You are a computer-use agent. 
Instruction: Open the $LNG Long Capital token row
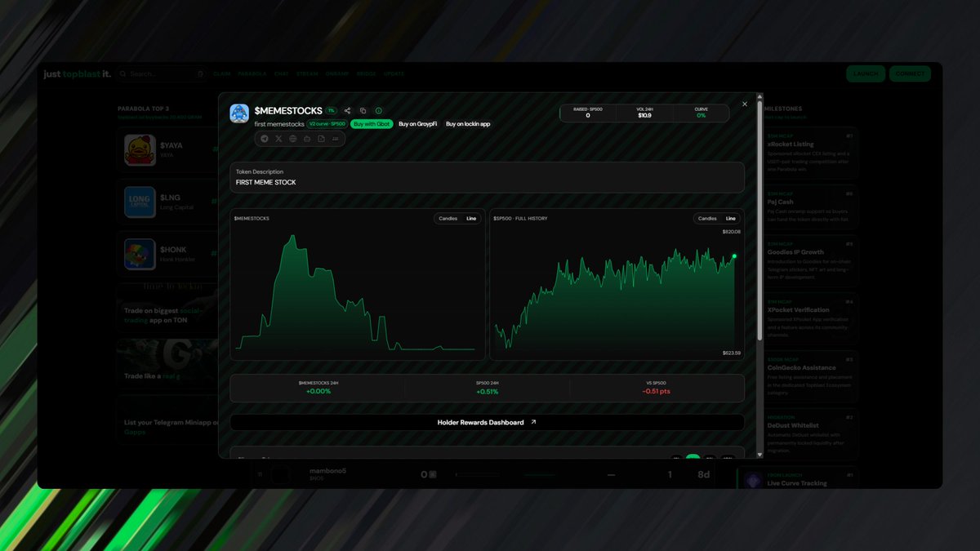coord(167,202)
